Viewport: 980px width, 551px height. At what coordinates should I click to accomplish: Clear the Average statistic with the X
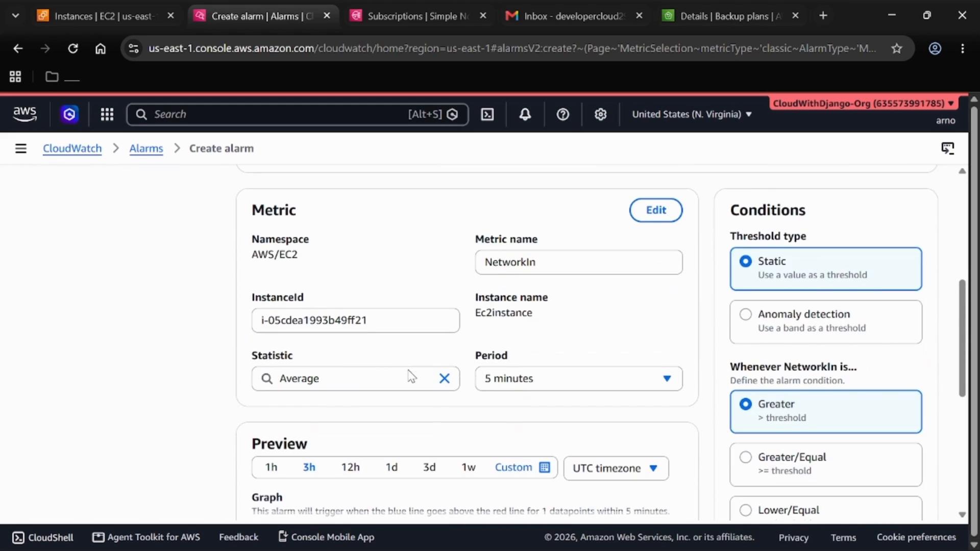(445, 379)
